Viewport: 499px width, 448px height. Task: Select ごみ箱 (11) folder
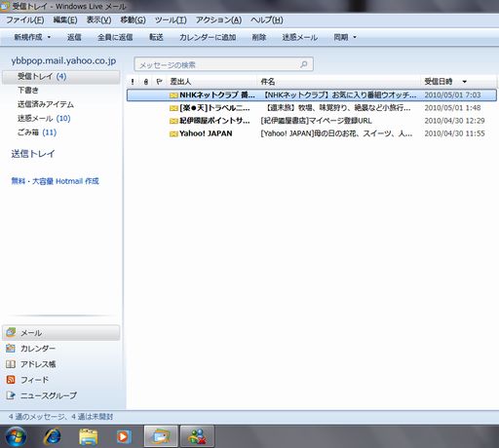point(37,132)
